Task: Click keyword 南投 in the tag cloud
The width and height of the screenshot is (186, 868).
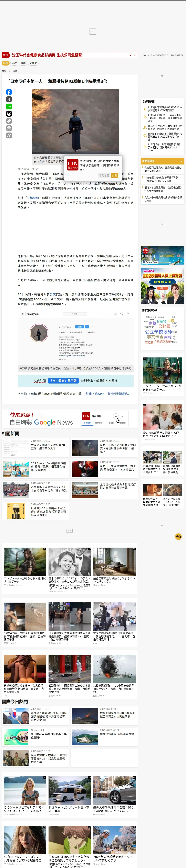Action: [x=152, y=323]
